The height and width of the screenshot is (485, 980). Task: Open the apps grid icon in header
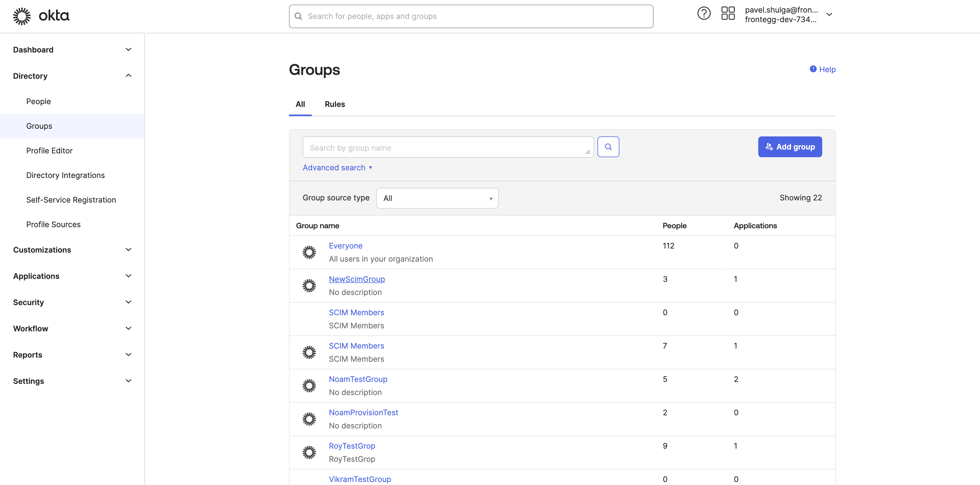(728, 14)
